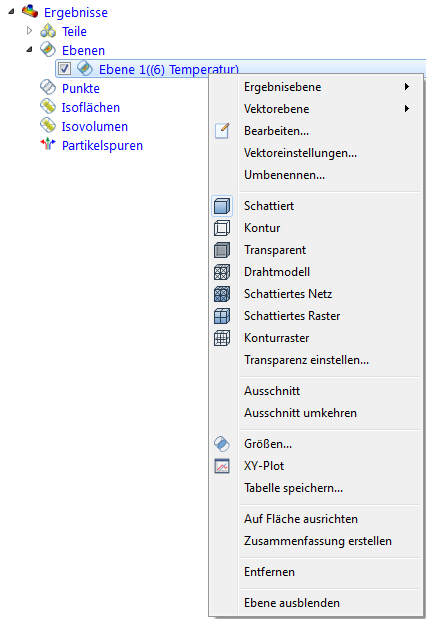Click the Schattiertes Netz icon

point(222,294)
